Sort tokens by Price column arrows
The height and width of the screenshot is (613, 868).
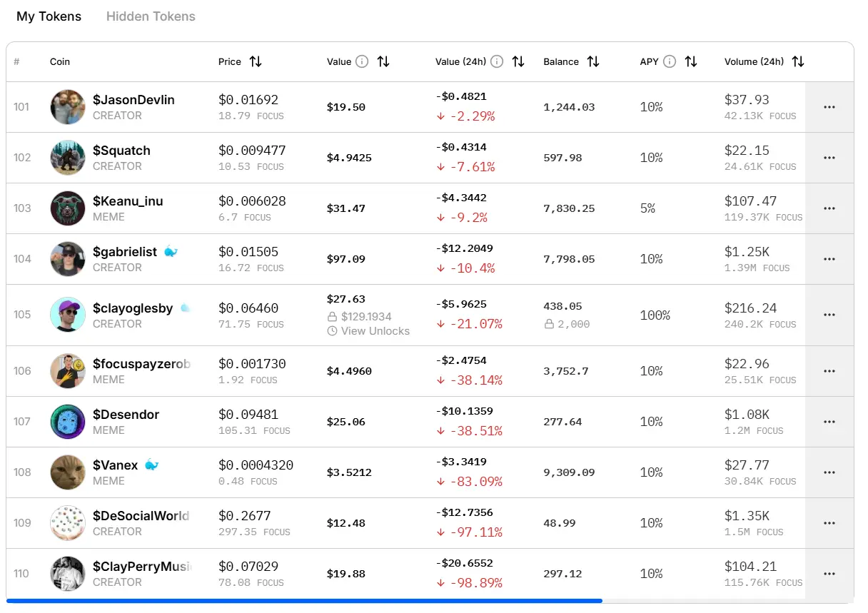[256, 61]
